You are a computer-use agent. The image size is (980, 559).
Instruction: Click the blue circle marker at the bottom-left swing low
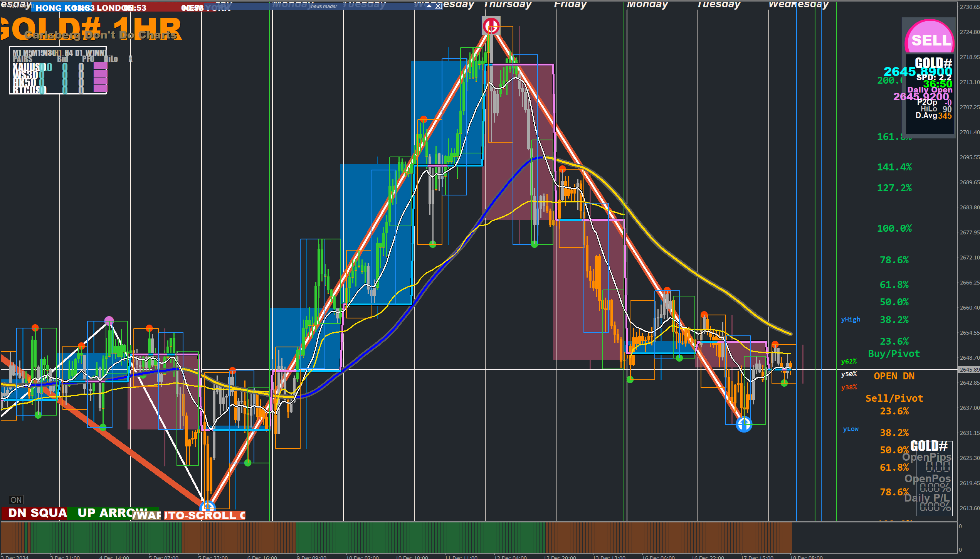tap(208, 505)
